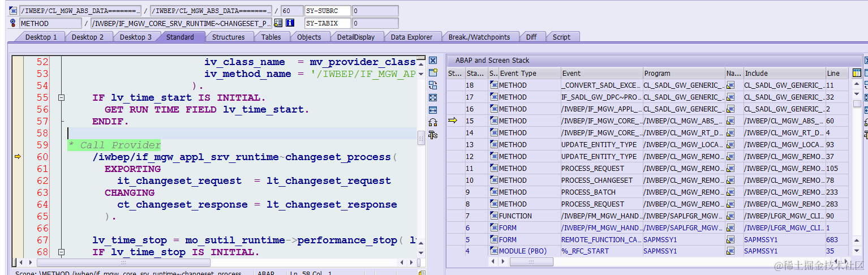Image resolution: width=868 pixels, height=275 pixels.
Task: Collapse the IF block at line 68
Action: (x=62, y=252)
